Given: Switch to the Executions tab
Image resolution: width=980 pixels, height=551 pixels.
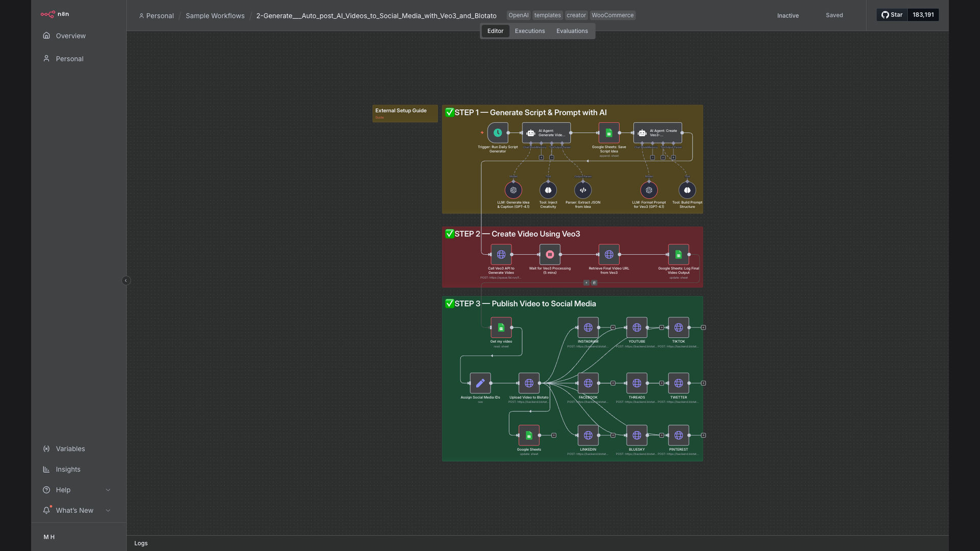Looking at the screenshot, I should coord(530,31).
